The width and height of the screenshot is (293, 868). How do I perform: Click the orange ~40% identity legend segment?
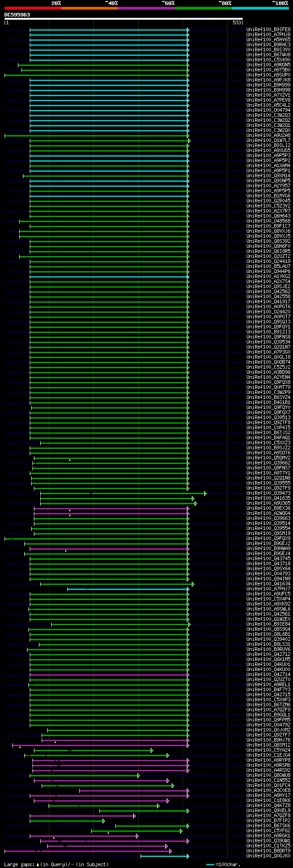[89, 8]
